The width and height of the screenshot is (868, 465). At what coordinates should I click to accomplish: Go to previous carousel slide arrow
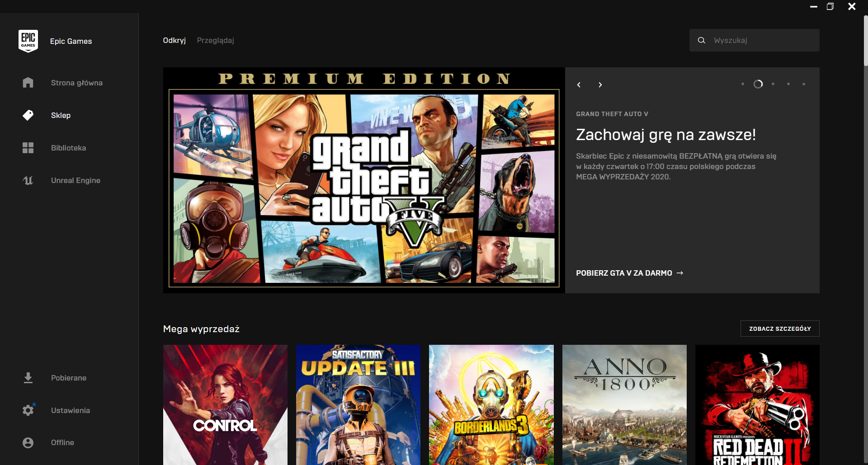point(579,85)
